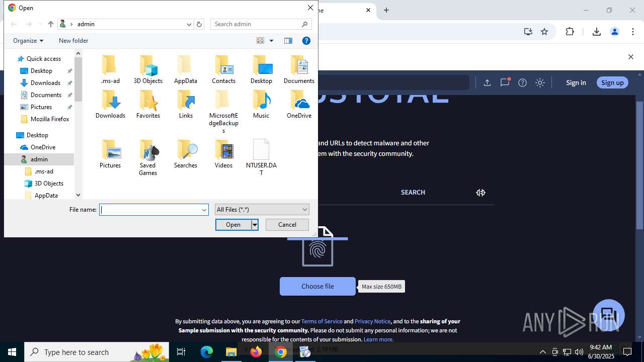Viewport: 644px width, 362px height.
Task: Click the Up to parent folder arrow
Action: pos(50,24)
